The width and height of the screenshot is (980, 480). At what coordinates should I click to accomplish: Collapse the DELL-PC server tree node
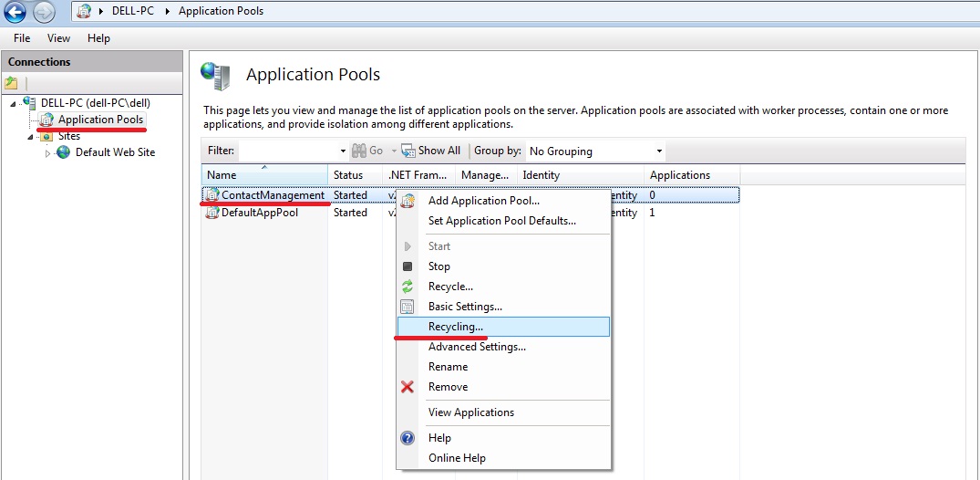pyautogui.click(x=13, y=103)
